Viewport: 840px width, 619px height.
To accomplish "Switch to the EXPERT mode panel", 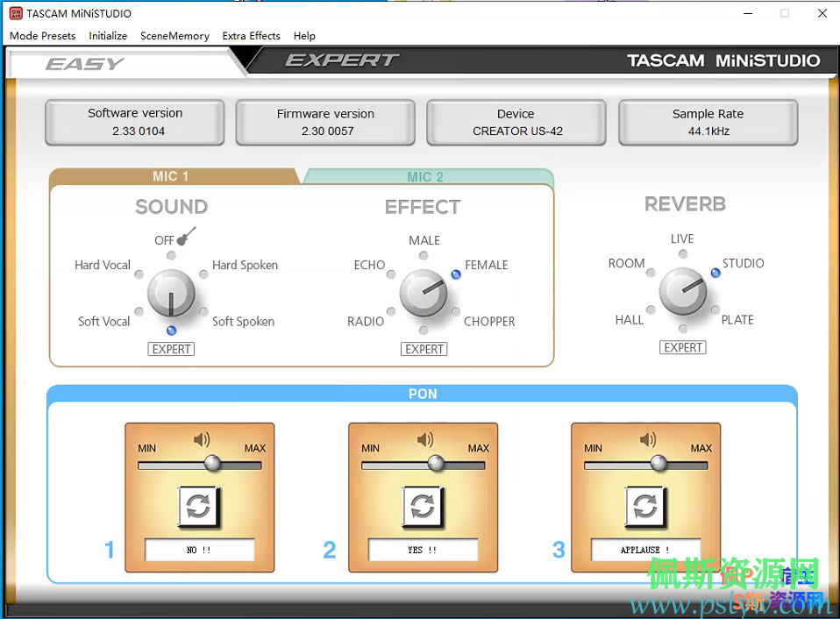I will [341, 60].
